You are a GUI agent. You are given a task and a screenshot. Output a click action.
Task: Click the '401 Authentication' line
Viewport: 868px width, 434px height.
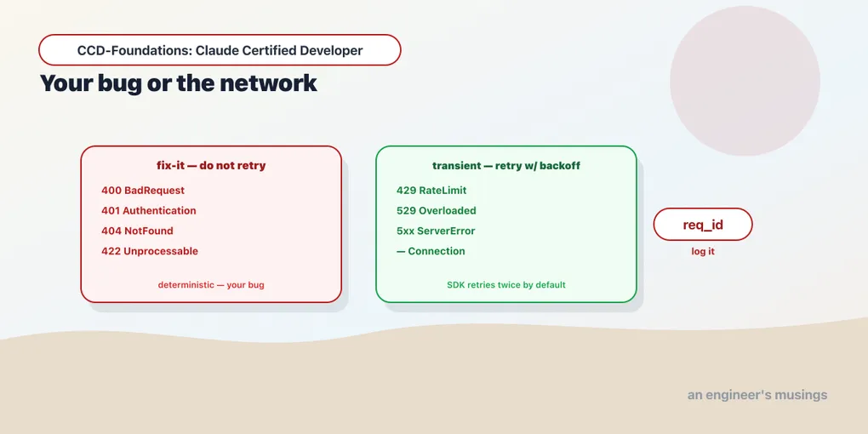click(148, 211)
